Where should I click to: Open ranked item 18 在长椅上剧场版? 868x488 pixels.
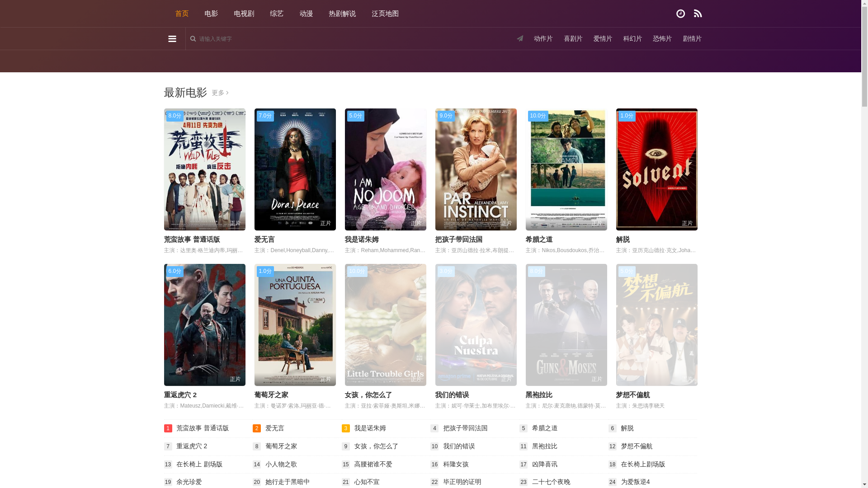(x=643, y=464)
